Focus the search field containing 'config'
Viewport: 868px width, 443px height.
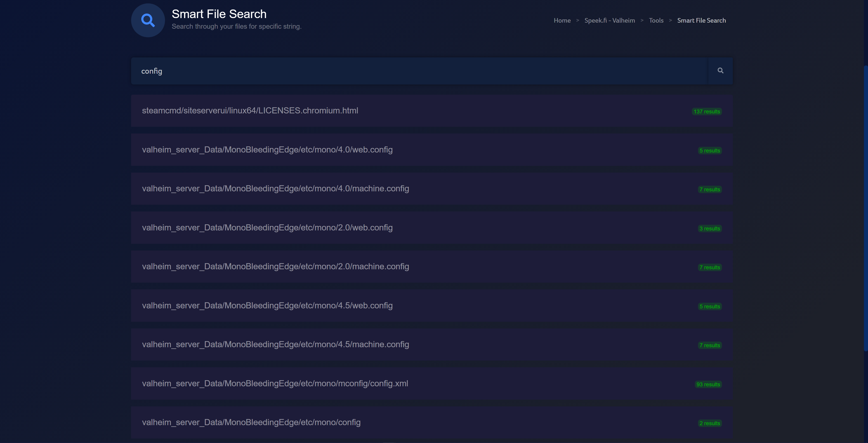pyautogui.click(x=420, y=71)
